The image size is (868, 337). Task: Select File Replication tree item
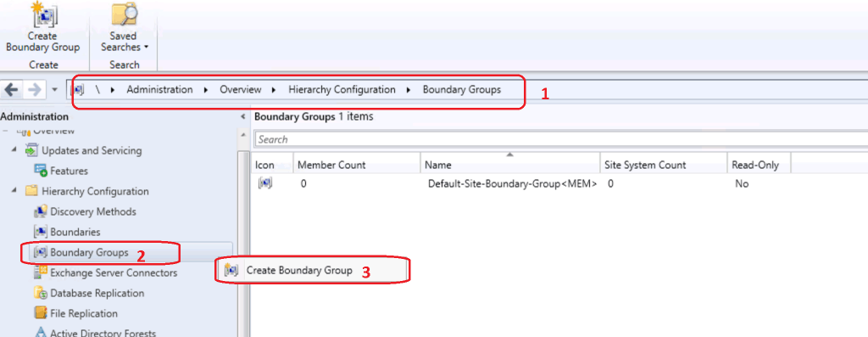pyautogui.click(x=84, y=314)
